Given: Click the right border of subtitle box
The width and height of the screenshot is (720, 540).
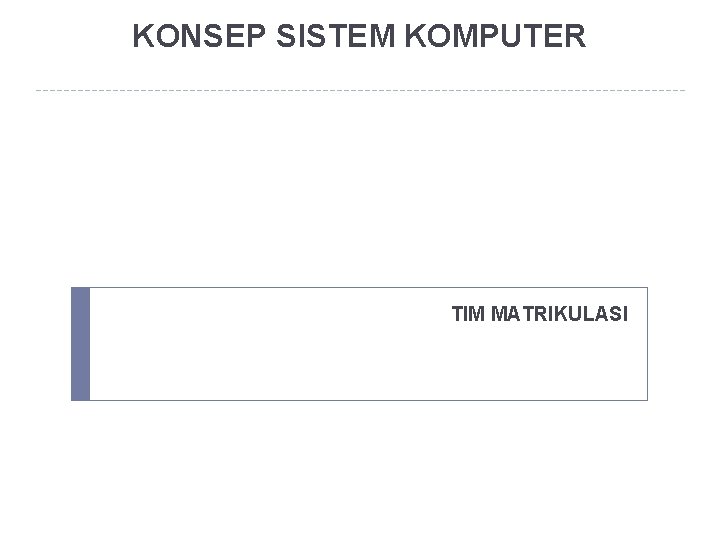Looking at the screenshot, I should tap(648, 344).
